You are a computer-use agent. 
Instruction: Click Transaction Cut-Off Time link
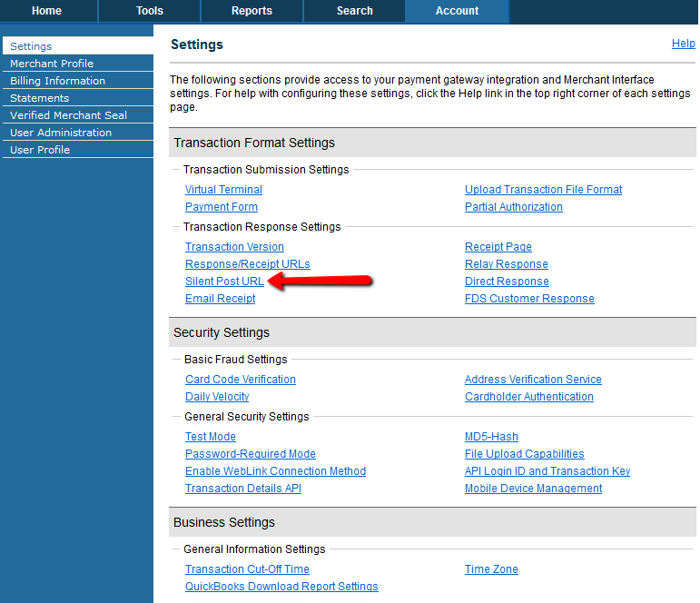click(x=247, y=569)
